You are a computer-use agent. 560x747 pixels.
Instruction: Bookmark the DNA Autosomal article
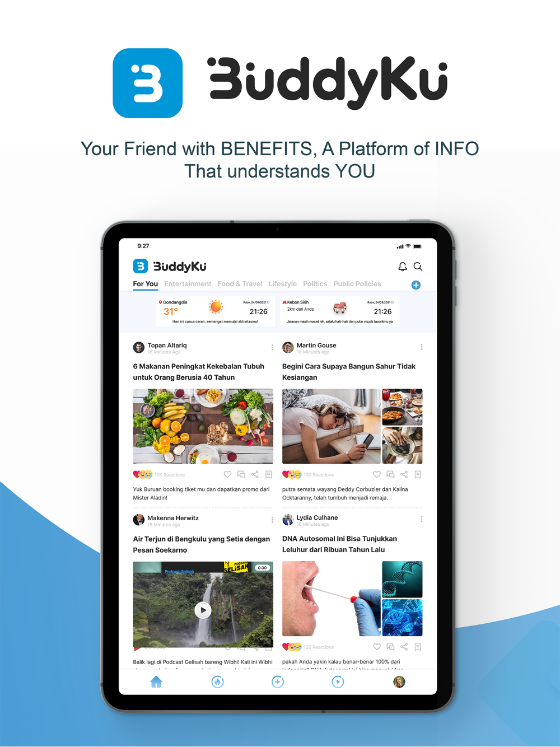click(418, 647)
